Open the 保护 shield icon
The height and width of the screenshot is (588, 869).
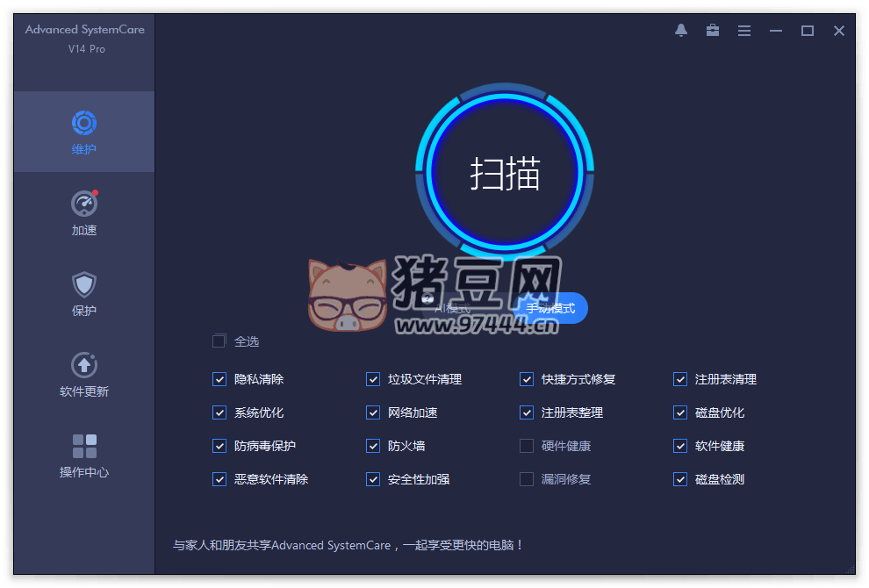click(x=84, y=284)
